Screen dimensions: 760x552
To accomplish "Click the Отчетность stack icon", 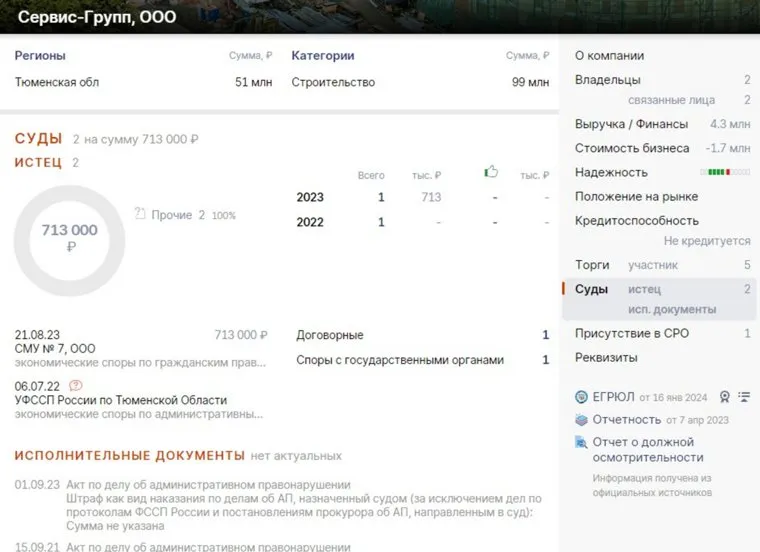I will point(581,420).
